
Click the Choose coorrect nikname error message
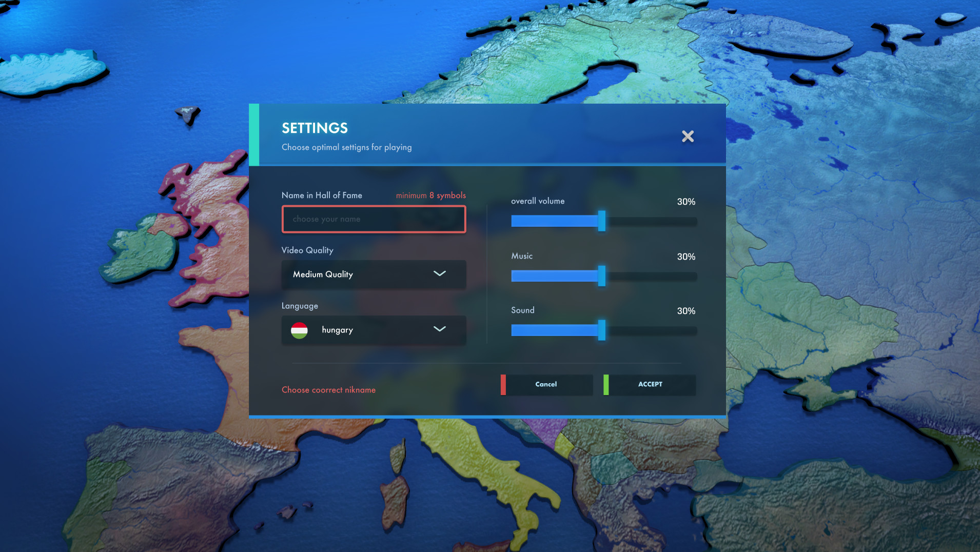328,390
